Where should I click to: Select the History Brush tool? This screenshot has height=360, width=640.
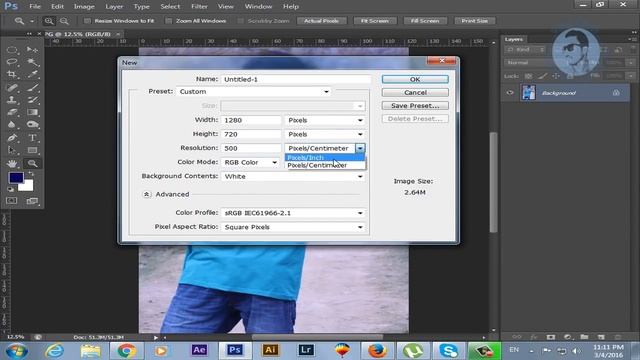32,100
